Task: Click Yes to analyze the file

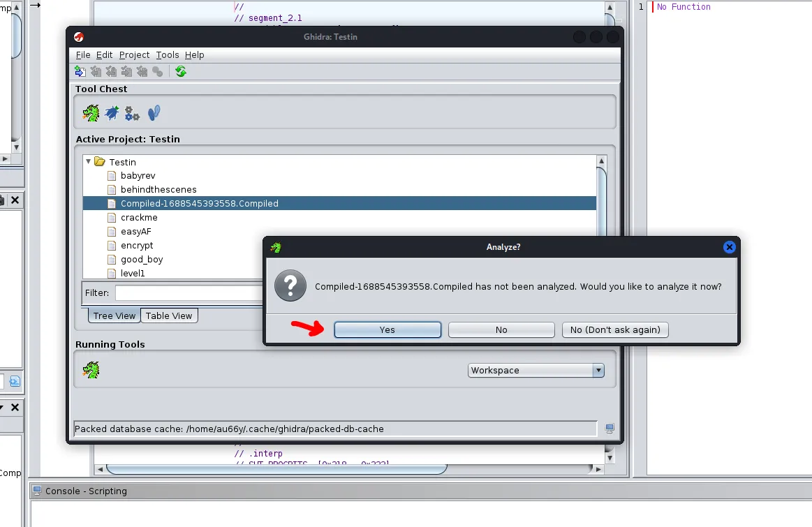Action: coord(387,329)
